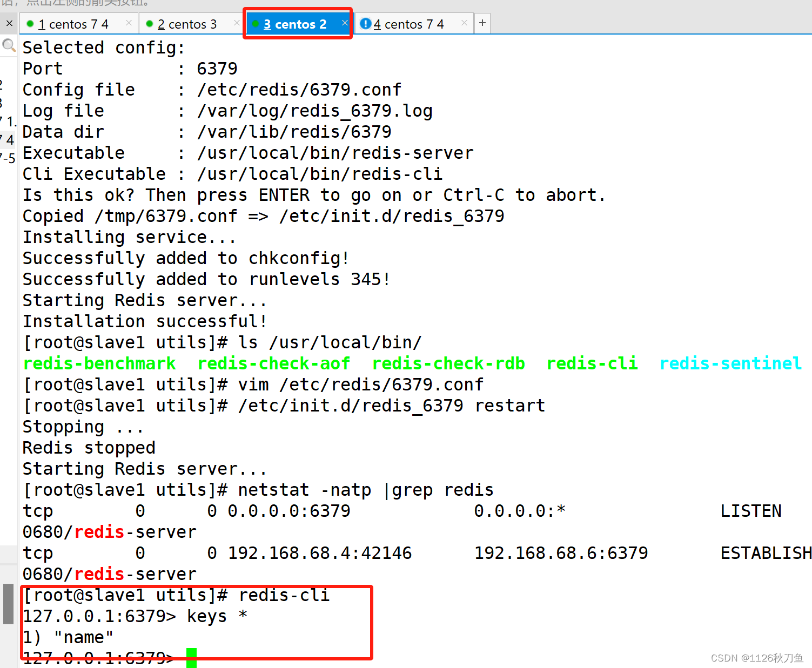Click the 'ESTABLISH' connection state text
This screenshot has height=668, width=812.
pos(766,553)
